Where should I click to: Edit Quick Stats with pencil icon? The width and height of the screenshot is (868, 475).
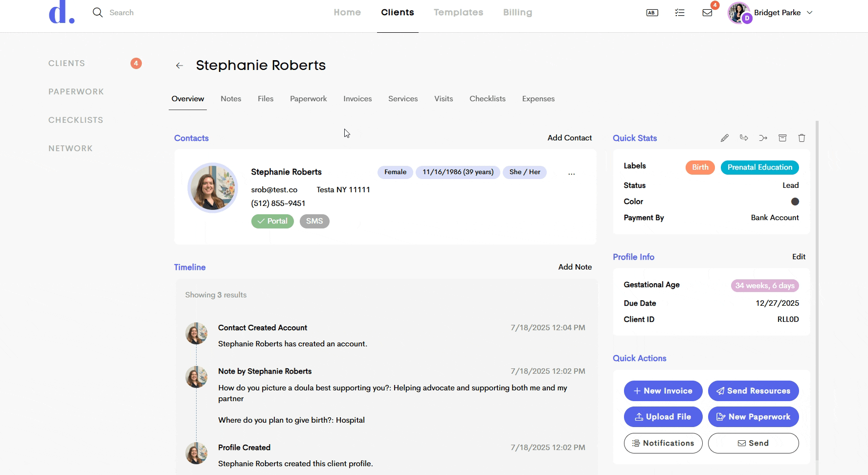pos(725,138)
